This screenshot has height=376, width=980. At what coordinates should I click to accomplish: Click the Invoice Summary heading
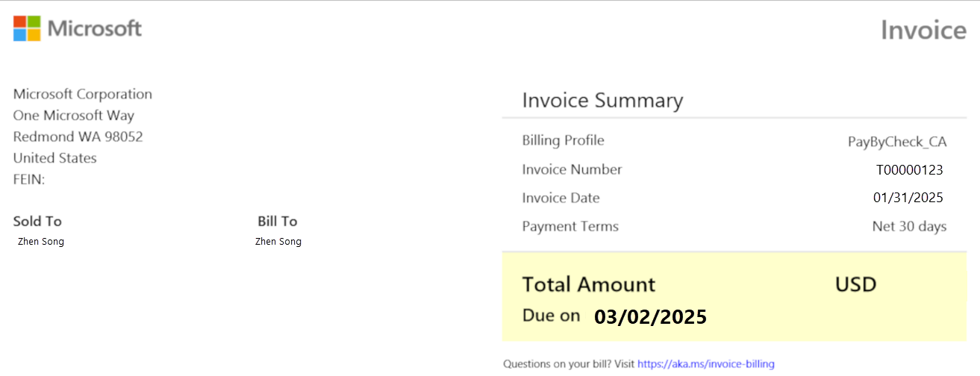point(602,101)
